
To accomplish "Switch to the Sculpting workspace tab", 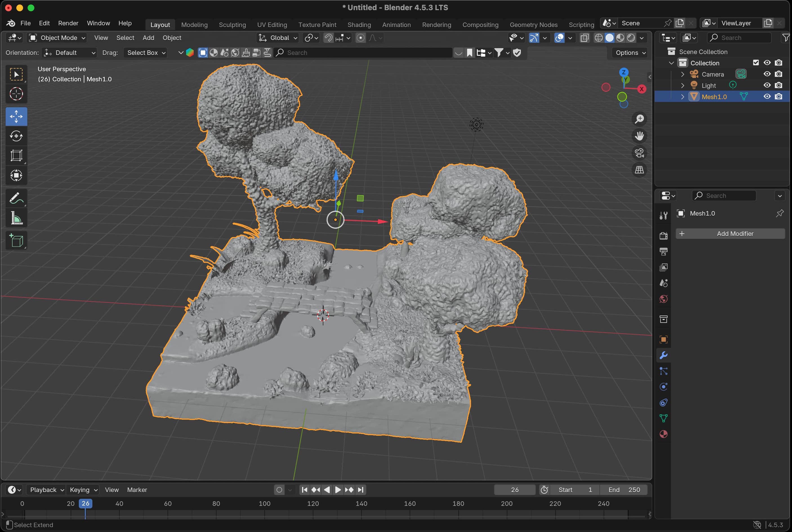I will 232,25.
